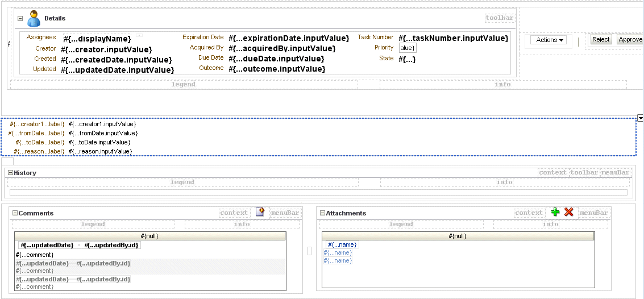Screen dimensions: 644x299
Task: Collapse the Attachments section
Action: (x=322, y=213)
